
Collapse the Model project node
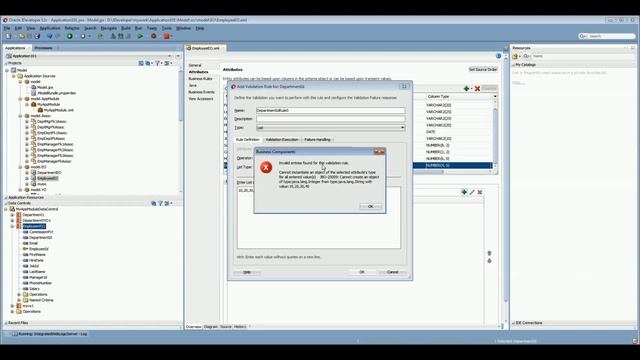[7, 70]
